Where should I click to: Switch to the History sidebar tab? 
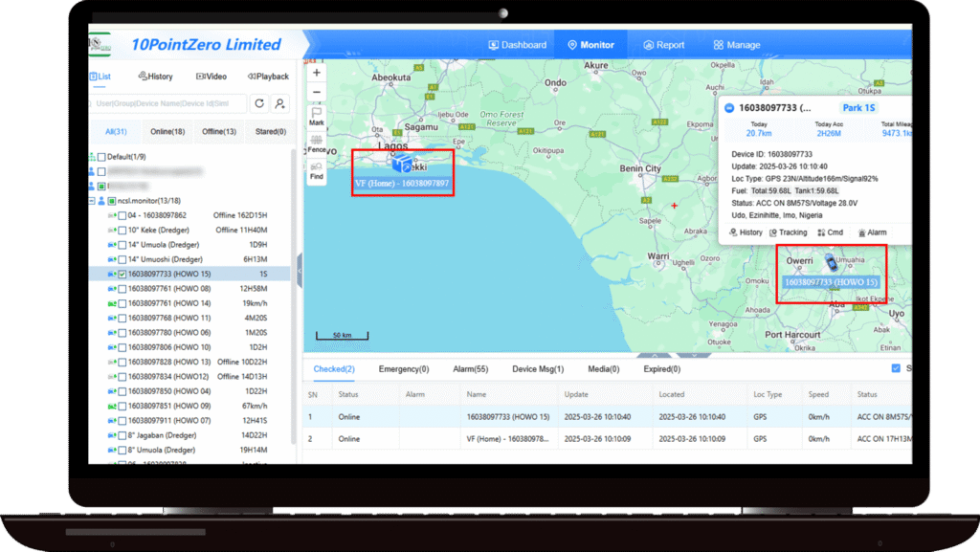[x=156, y=77]
